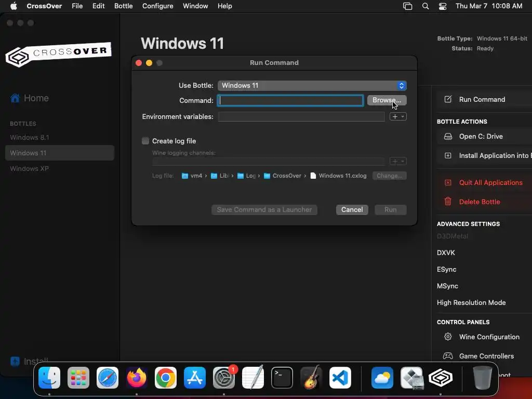Viewport: 532px width, 399px height.
Task: Open the Configure menu
Action: point(158,6)
